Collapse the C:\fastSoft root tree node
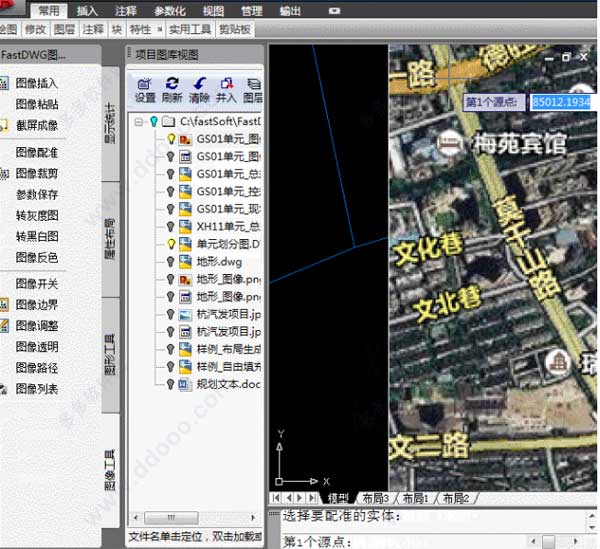The height and width of the screenshot is (549, 600). point(139,121)
